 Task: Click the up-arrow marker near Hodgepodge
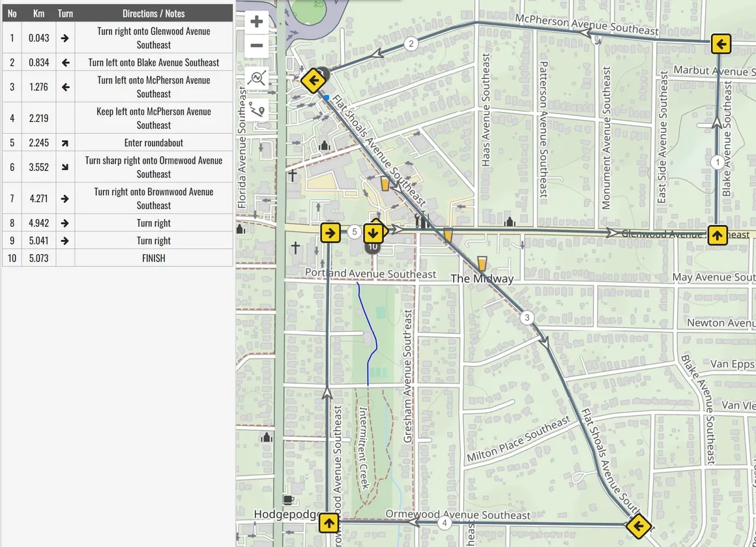pyautogui.click(x=328, y=523)
